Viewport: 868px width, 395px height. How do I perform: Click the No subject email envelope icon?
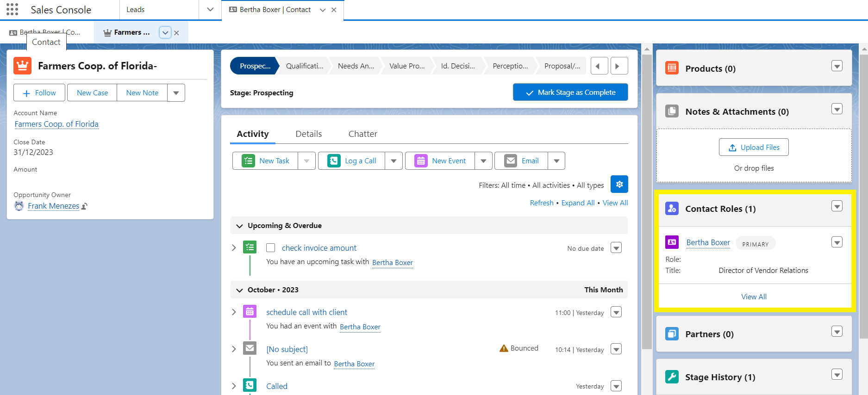(x=250, y=348)
